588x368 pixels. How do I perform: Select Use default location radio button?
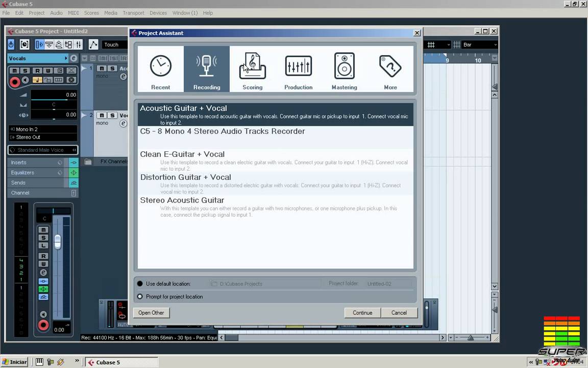tap(140, 284)
